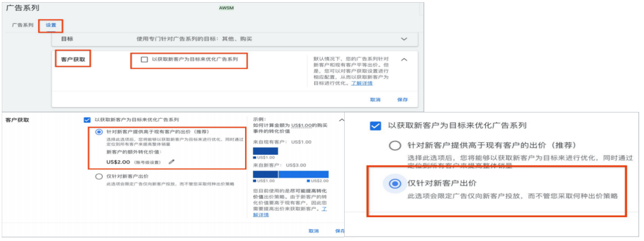This screenshot has width=644, height=241.
Task: Expand the 目标 section chevron
Action: pos(404,39)
